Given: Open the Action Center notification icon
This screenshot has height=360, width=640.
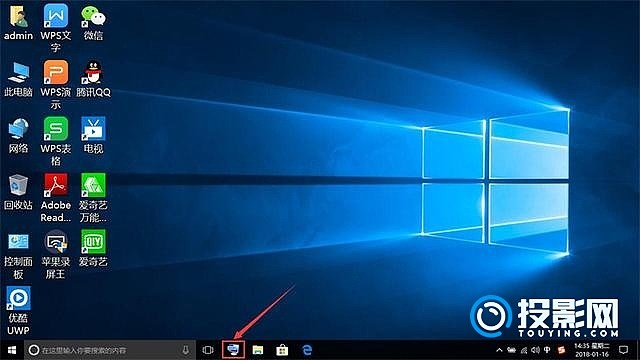Looking at the screenshot, I should point(623,350).
